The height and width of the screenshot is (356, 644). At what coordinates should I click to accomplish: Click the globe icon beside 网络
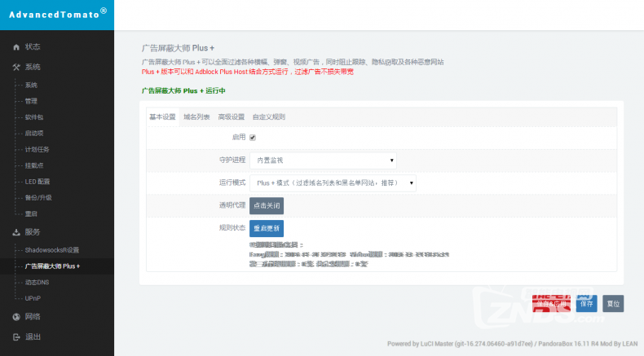[16, 317]
